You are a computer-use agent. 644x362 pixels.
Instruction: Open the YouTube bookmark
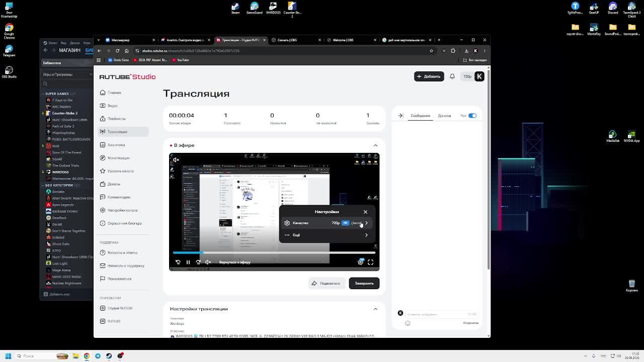180,60
